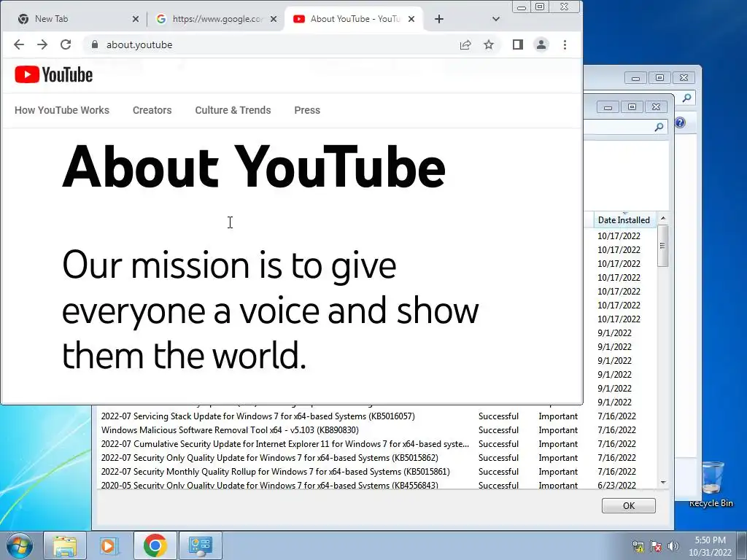
Task: Click OK in the update history window
Action: [x=628, y=506]
